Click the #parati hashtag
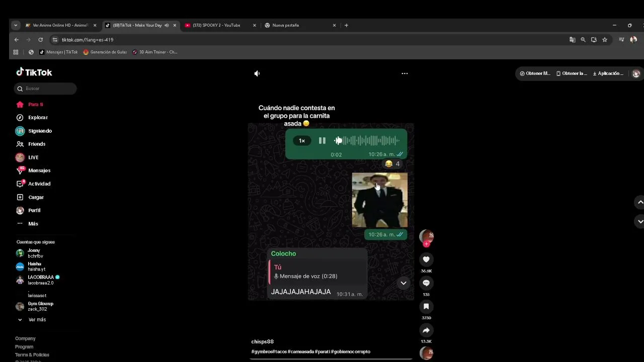 point(323,351)
